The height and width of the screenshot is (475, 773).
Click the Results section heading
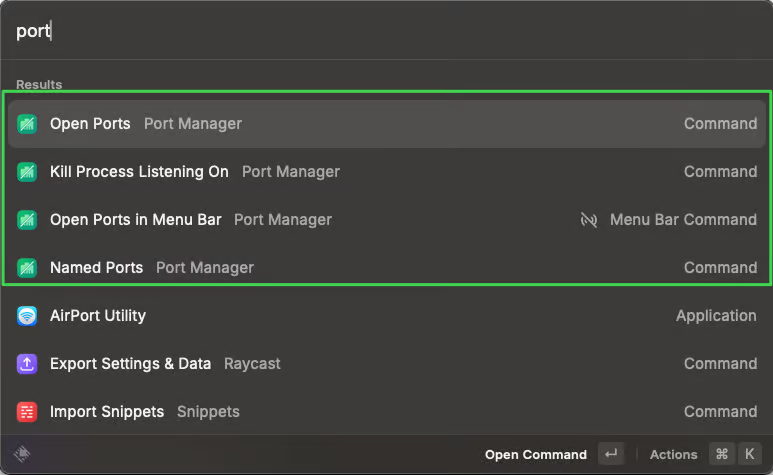(39, 84)
